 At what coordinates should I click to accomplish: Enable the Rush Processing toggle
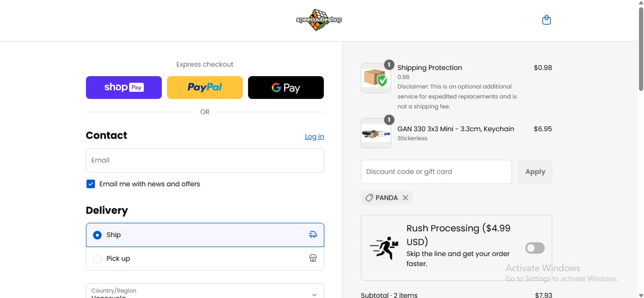coord(535,248)
